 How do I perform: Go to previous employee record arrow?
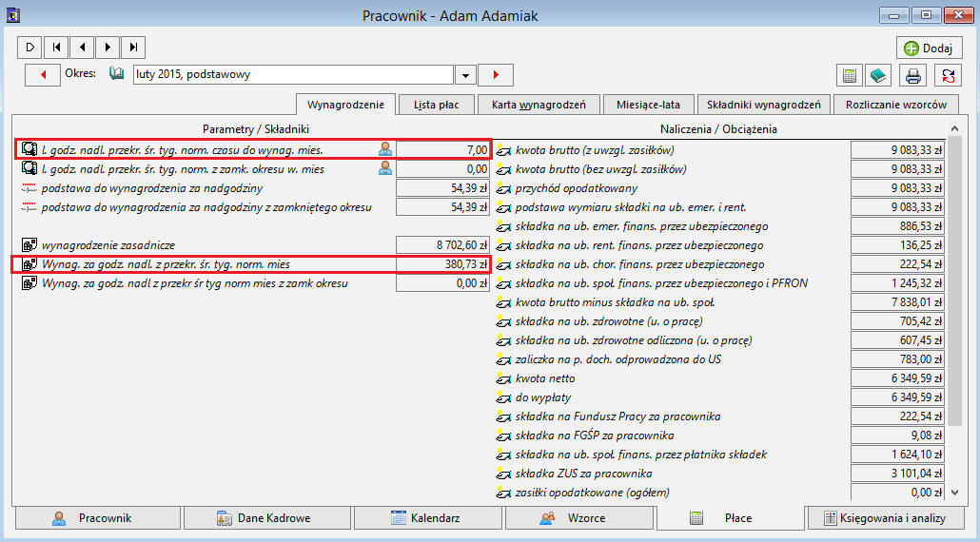(x=82, y=47)
